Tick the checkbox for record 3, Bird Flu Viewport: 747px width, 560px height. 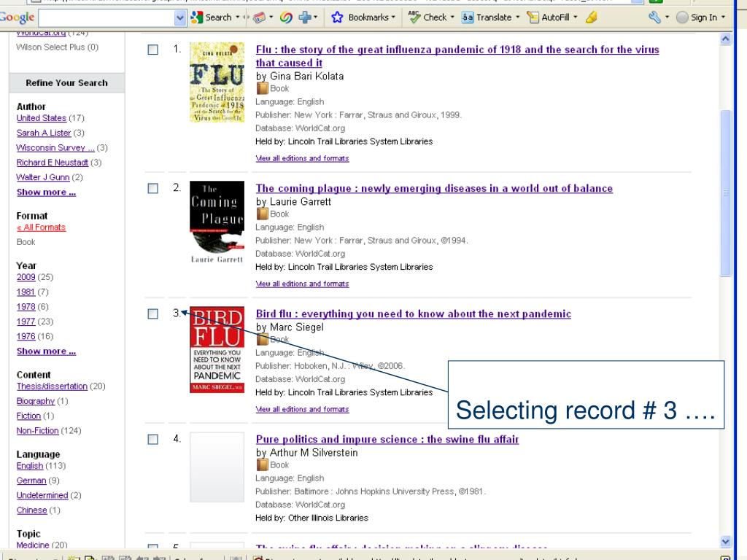153,314
